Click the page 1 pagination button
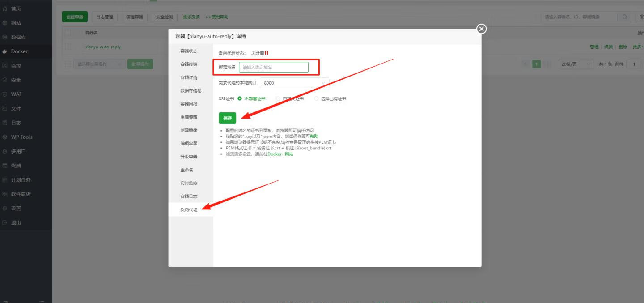 (x=536, y=64)
